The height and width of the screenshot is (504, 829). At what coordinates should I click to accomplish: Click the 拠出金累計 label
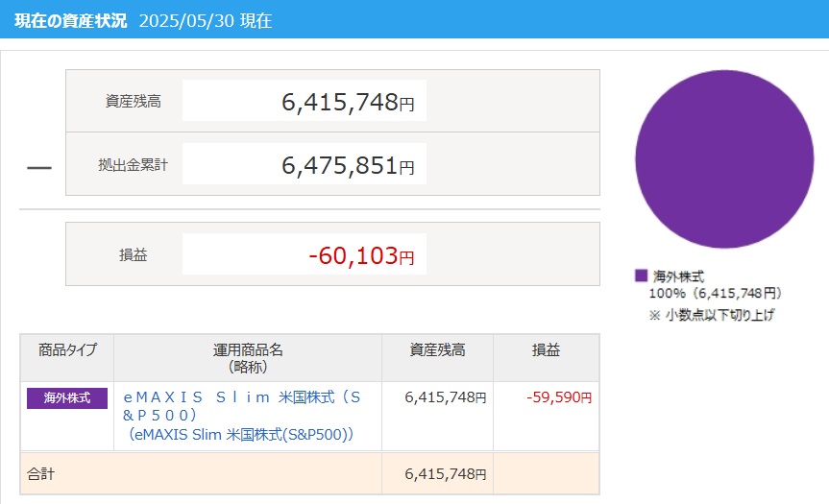tap(133, 165)
